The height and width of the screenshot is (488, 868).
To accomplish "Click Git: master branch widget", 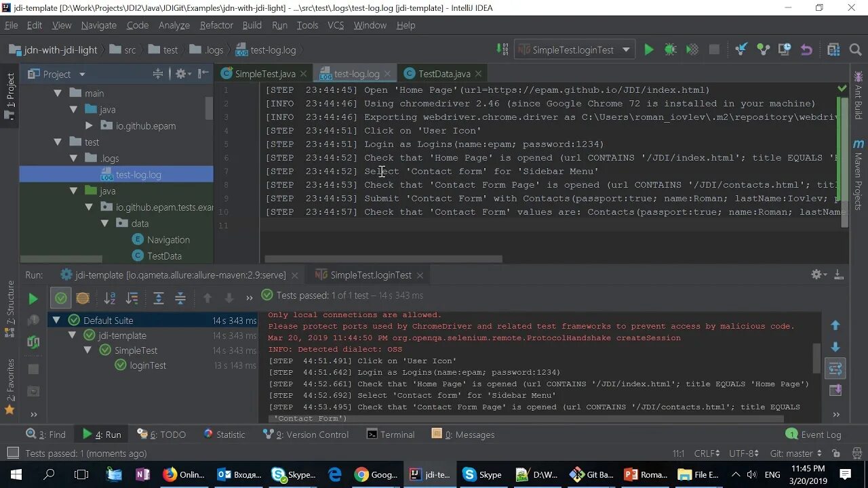I will (x=795, y=453).
